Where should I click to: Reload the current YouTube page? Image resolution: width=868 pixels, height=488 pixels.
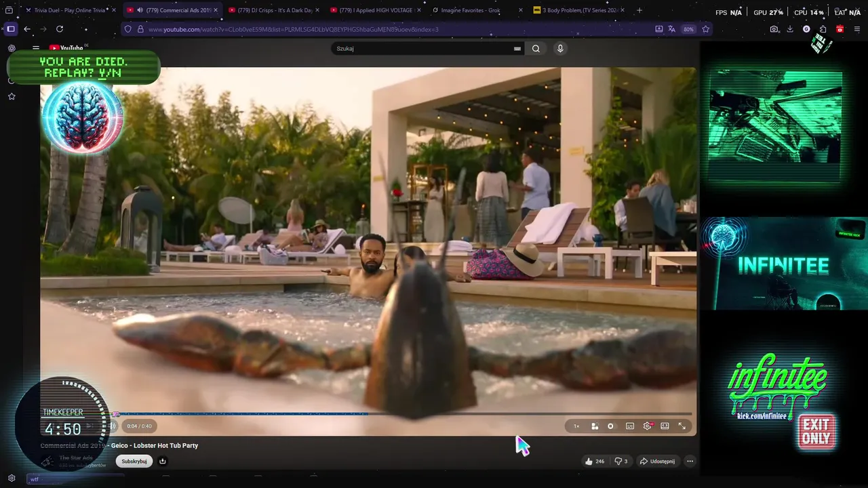[60, 29]
